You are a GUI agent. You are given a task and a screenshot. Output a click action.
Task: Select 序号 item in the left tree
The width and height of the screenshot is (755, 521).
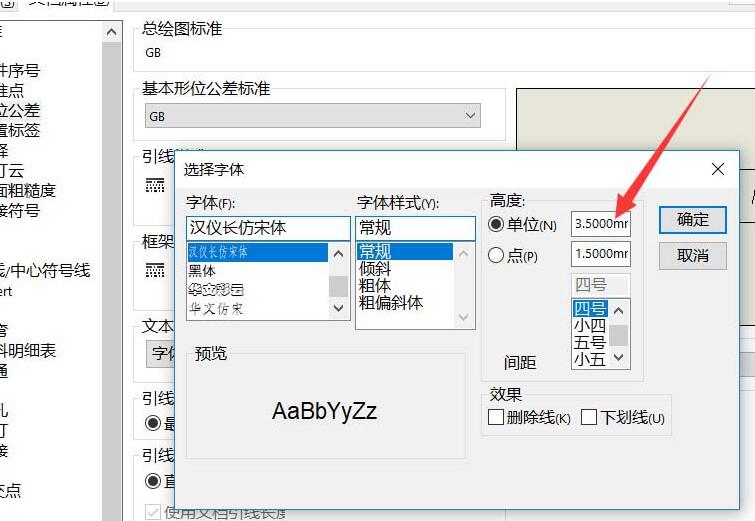click(x=20, y=70)
